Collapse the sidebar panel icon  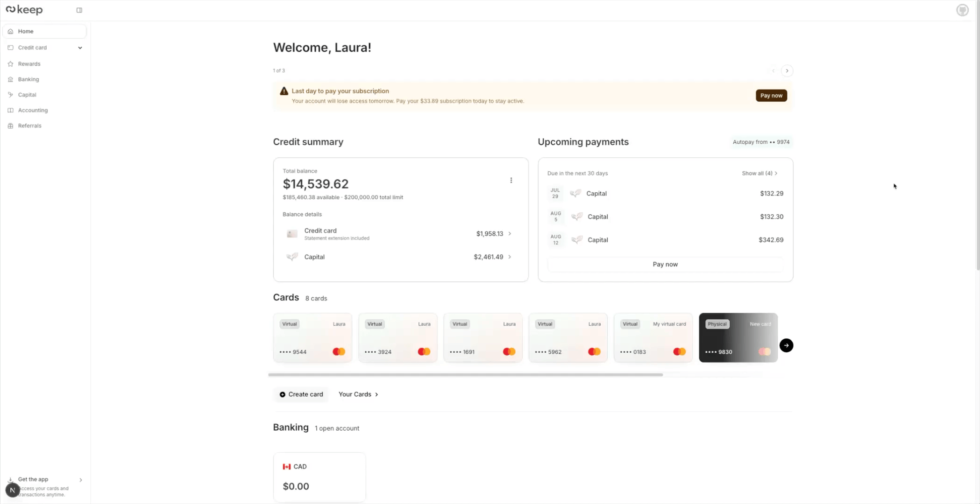click(79, 10)
